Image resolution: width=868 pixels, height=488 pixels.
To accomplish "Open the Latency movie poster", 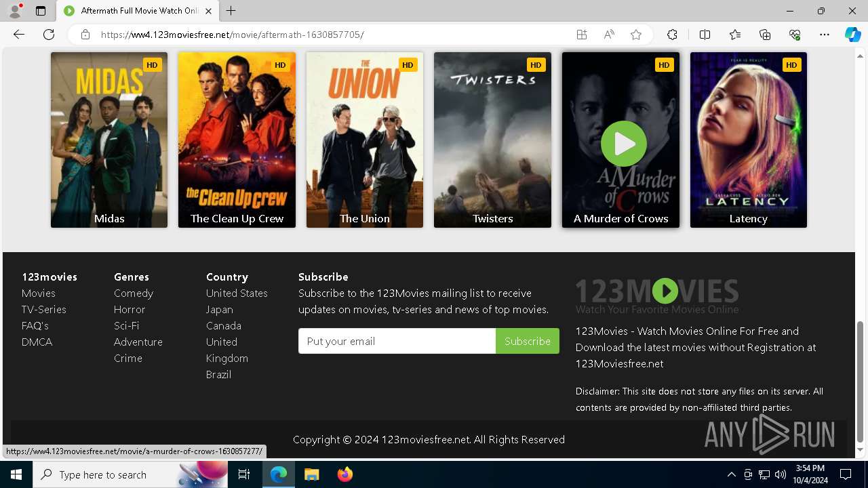I will pyautogui.click(x=749, y=140).
